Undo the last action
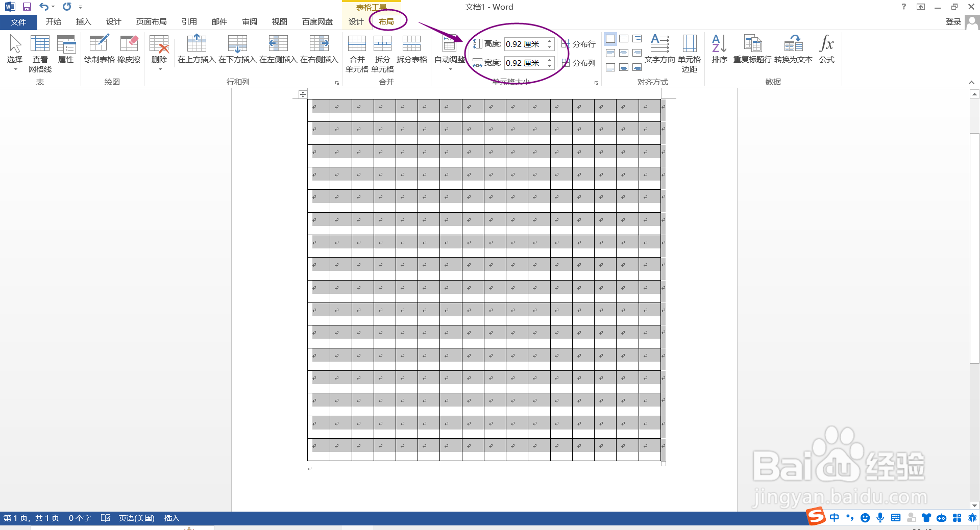 coord(44,7)
